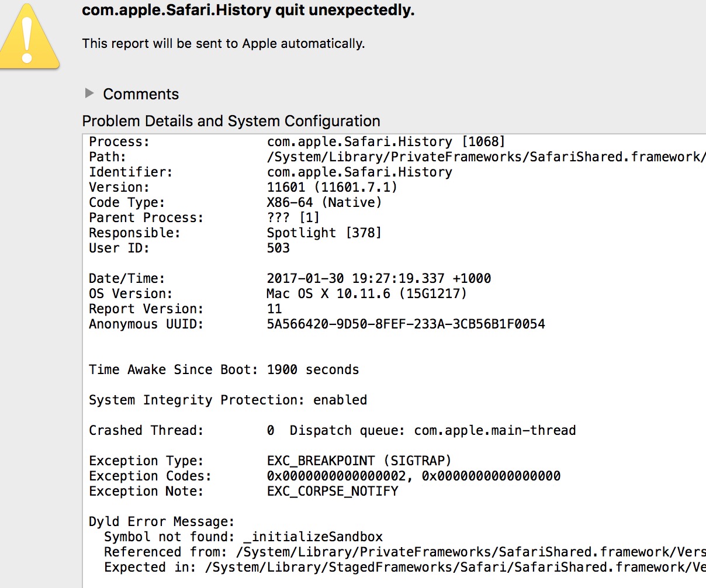Click the Process line with [1068]

click(297, 142)
